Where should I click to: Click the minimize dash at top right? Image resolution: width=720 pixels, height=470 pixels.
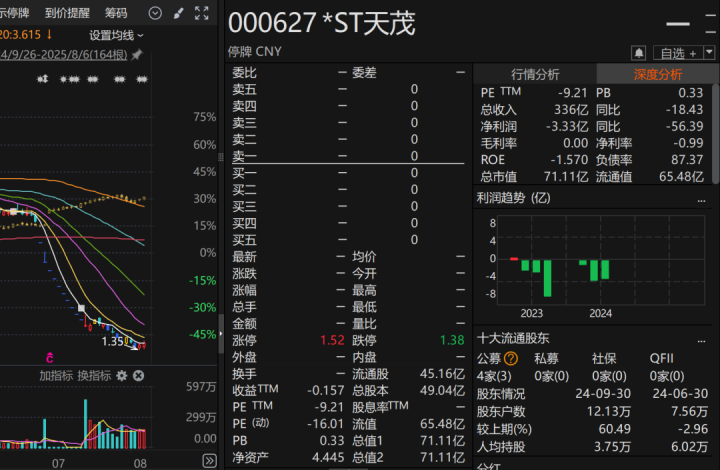pos(678,24)
